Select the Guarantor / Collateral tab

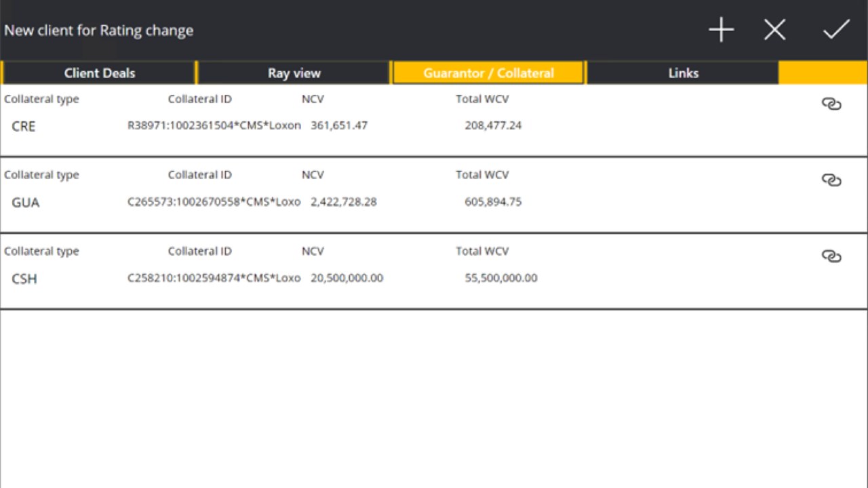[x=488, y=73]
